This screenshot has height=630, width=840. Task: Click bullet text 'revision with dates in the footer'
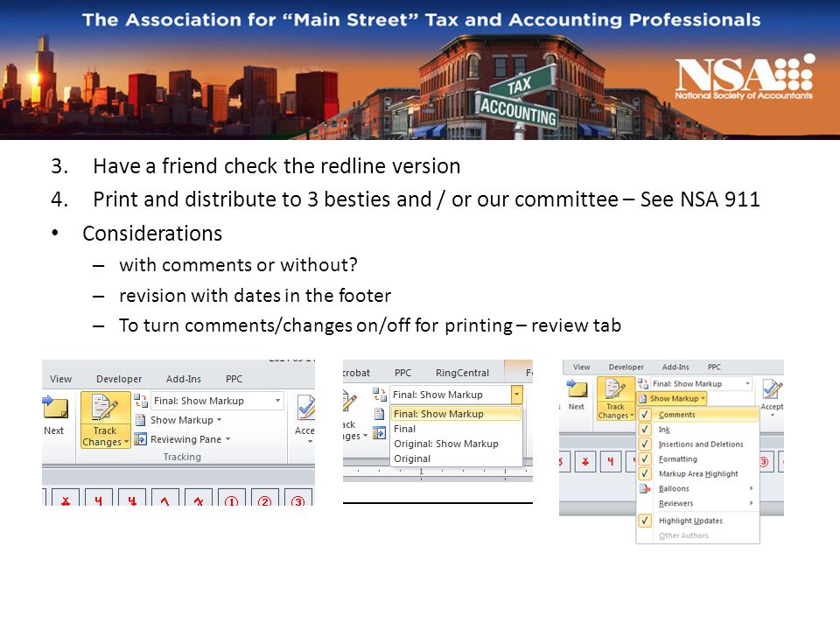[x=255, y=295]
